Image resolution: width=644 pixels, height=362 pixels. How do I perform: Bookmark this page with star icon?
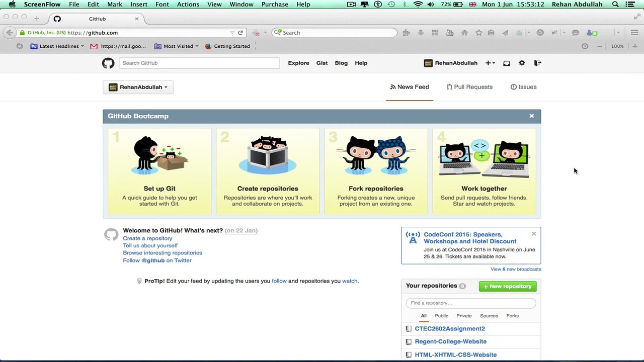pos(479,33)
